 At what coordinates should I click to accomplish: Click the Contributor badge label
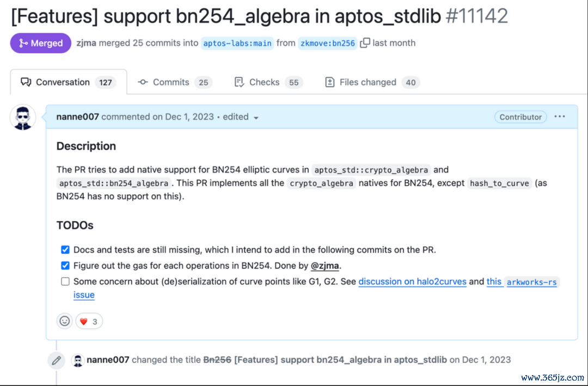[x=520, y=117]
